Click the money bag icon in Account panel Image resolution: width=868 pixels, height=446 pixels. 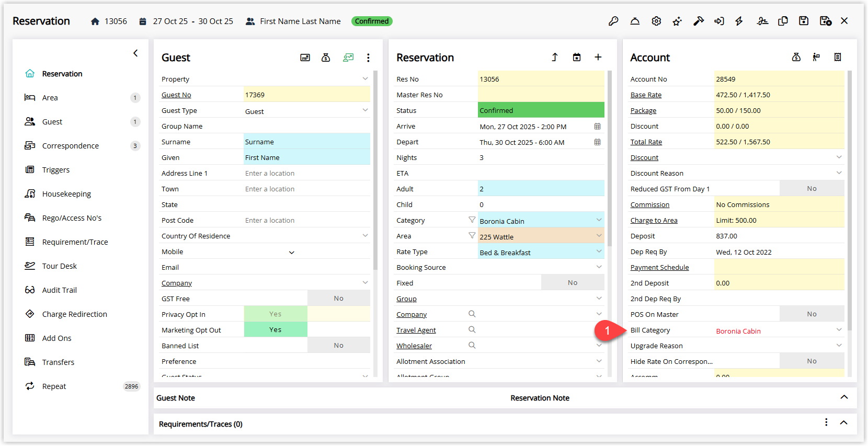[x=796, y=57]
